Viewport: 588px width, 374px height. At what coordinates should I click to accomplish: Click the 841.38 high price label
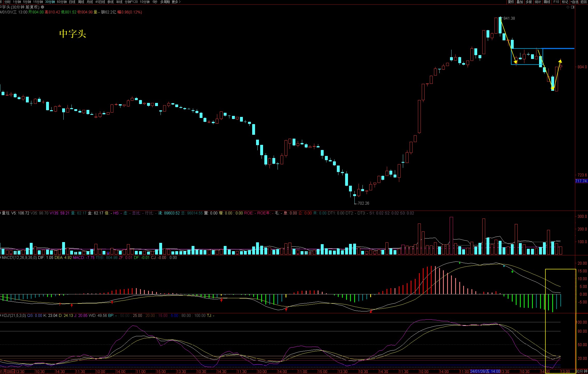pos(509,18)
